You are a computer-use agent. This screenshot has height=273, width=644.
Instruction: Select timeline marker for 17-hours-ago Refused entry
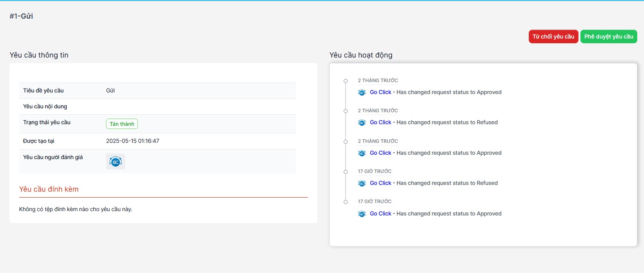(346, 172)
